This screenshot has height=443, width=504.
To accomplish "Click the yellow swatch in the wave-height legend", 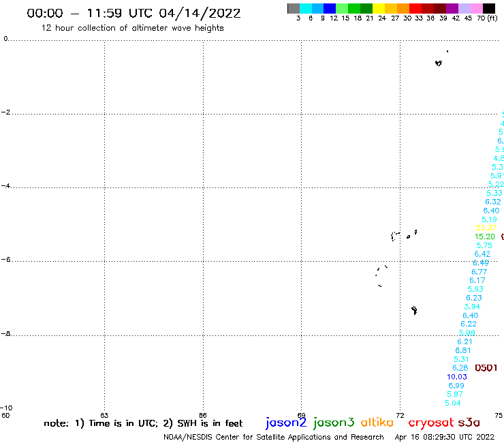I will (x=379, y=8).
